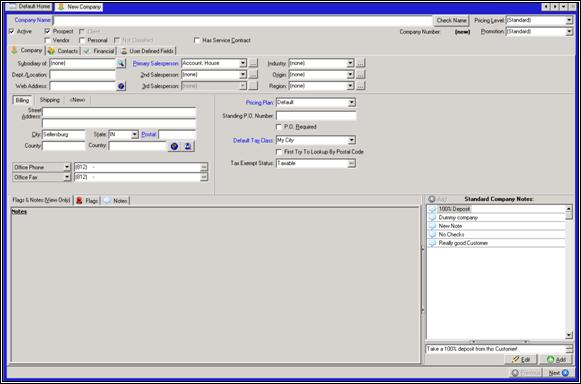Click the Default Tax Class link label
581x384 pixels.
(254, 141)
